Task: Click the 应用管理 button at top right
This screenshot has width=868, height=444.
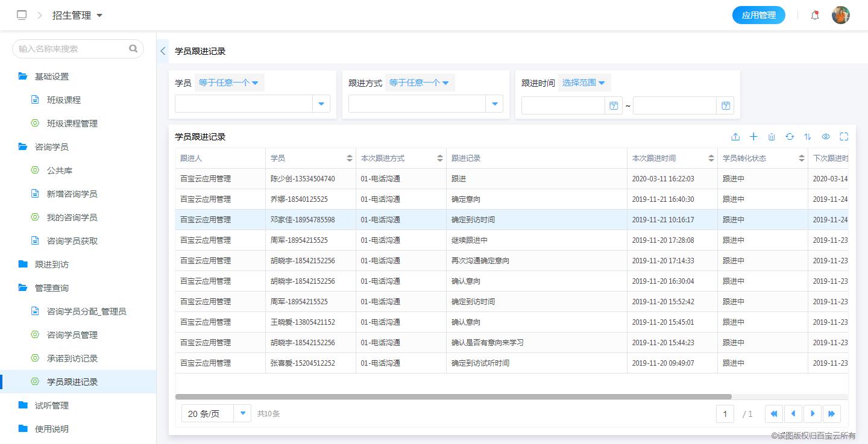Action: tap(759, 14)
